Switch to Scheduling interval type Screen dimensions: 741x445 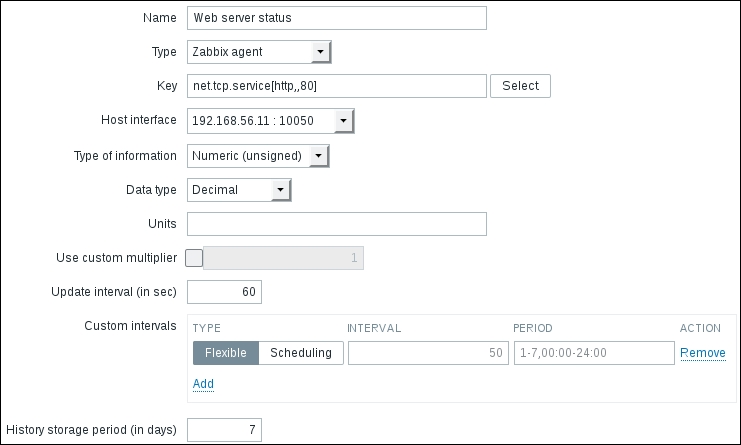[301, 353]
